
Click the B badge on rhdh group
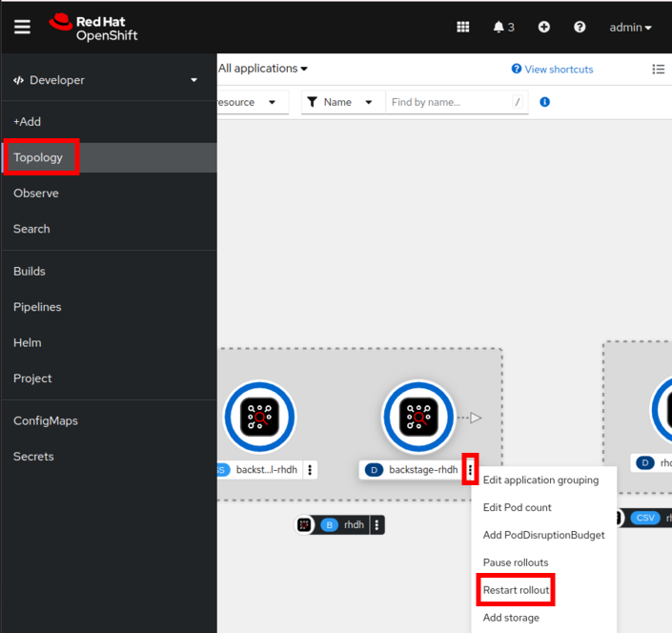[330, 525]
